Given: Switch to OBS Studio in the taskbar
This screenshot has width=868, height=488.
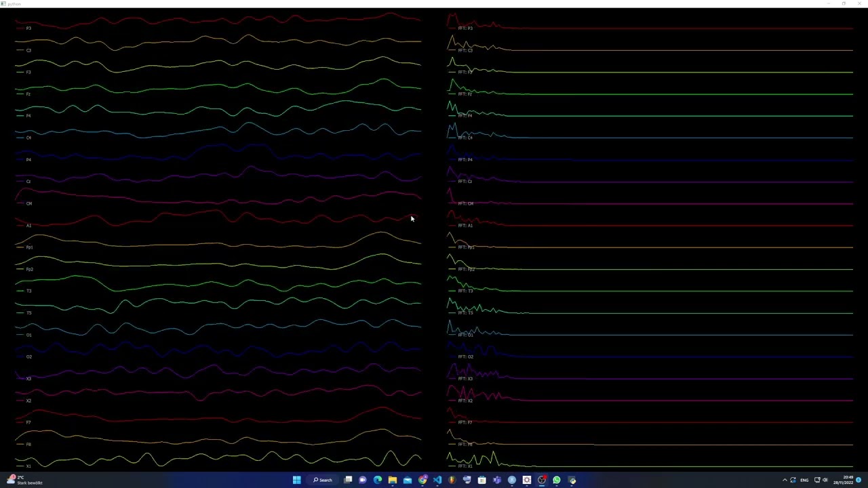Looking at the screenshot, I should (541, 480).
